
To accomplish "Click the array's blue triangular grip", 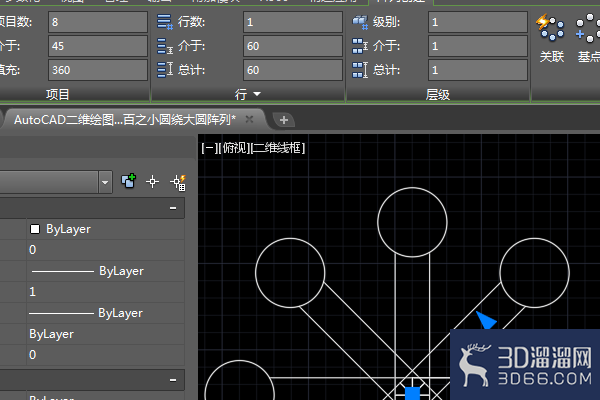I will [486, 320].
